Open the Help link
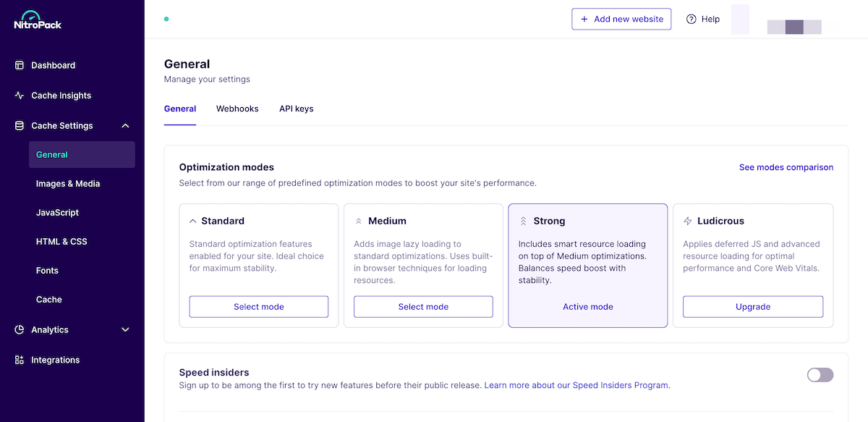The width and height of the screenshot is (868, 422). coord(702,20)
